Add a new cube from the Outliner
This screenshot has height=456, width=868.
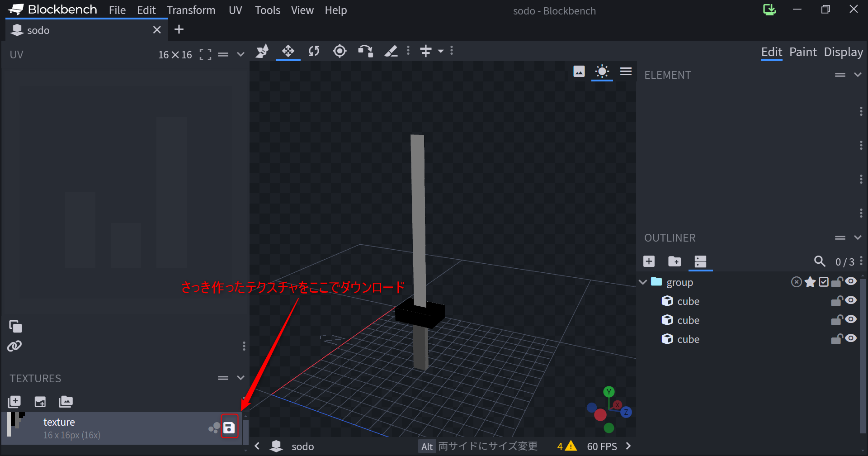[649, 261]
